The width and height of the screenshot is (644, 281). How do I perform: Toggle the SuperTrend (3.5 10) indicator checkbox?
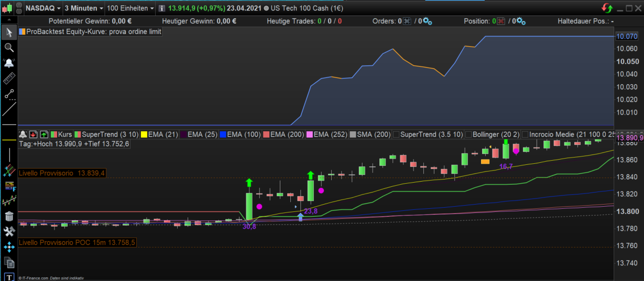point(396,134)
